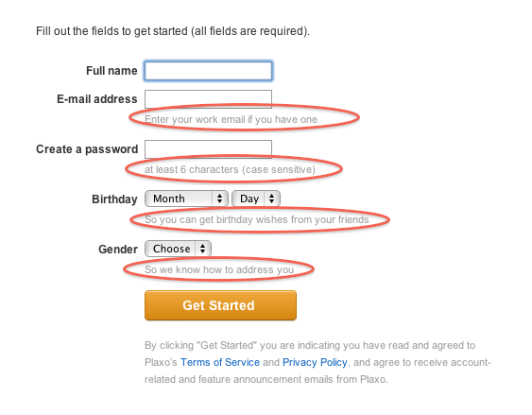532x415 pixels.
Task: Click the Choose dropdown's up-down arrows
Action: pyautogui.click(x=203, y=249)
